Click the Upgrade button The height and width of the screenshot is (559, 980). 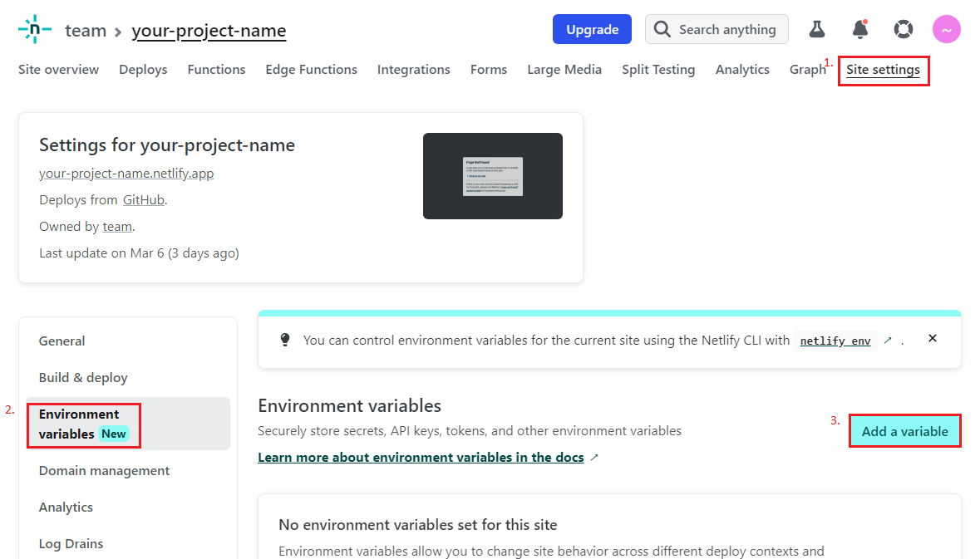(x=592, y=28)
